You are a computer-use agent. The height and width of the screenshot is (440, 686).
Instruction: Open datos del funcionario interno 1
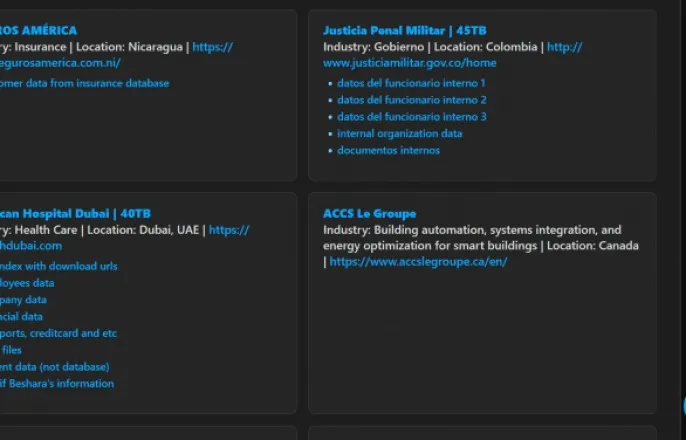point(411,83)
